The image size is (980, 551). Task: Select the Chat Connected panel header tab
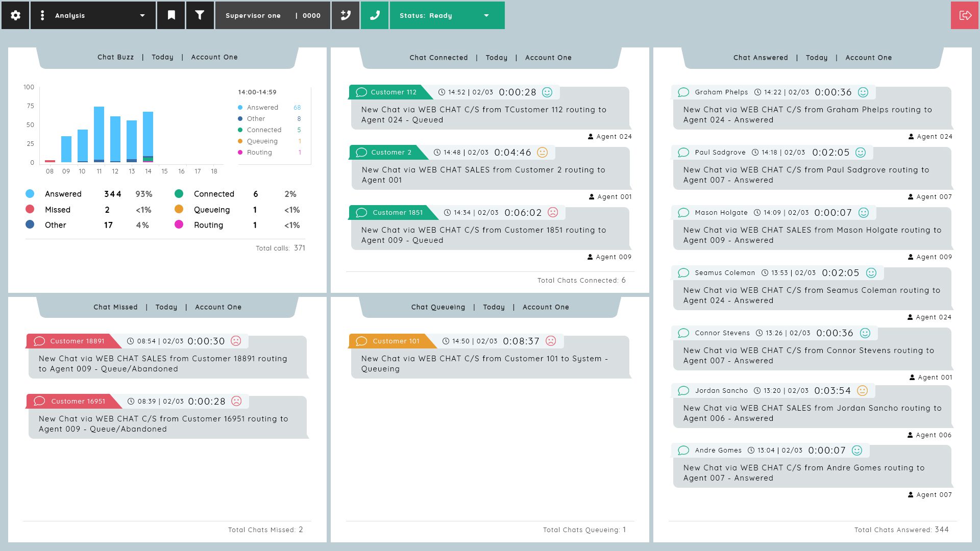click(490, 58)
